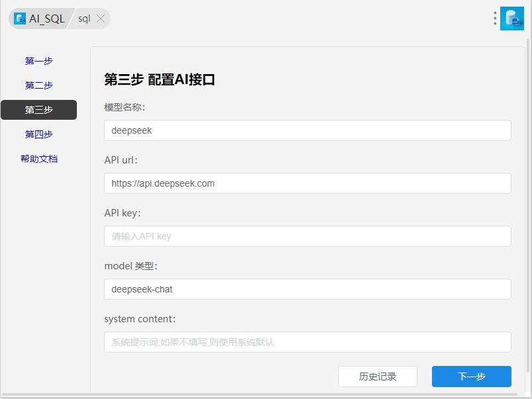The width and height of the screenshot is (532, 399).
Task: Click the system content input field
Action: click(x=307, y=342)
